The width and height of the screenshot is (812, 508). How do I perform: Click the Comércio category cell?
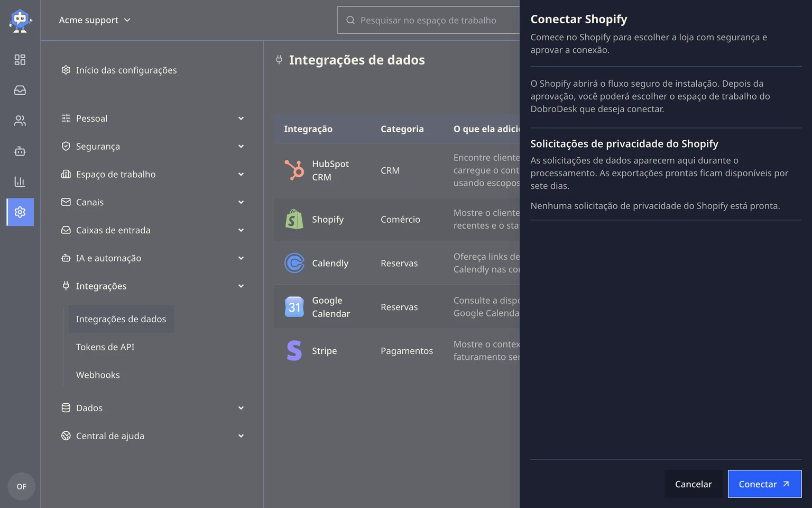tap(400, 219)
